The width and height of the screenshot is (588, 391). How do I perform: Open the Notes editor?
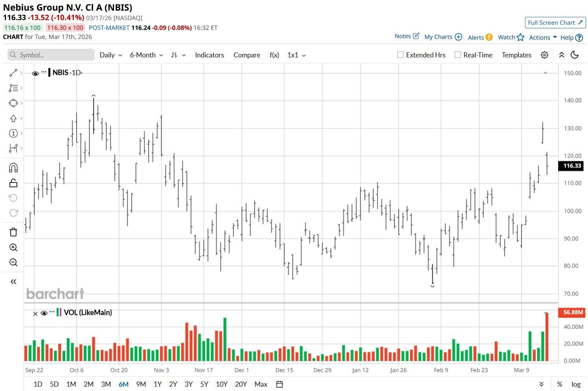tap(407, 36)
